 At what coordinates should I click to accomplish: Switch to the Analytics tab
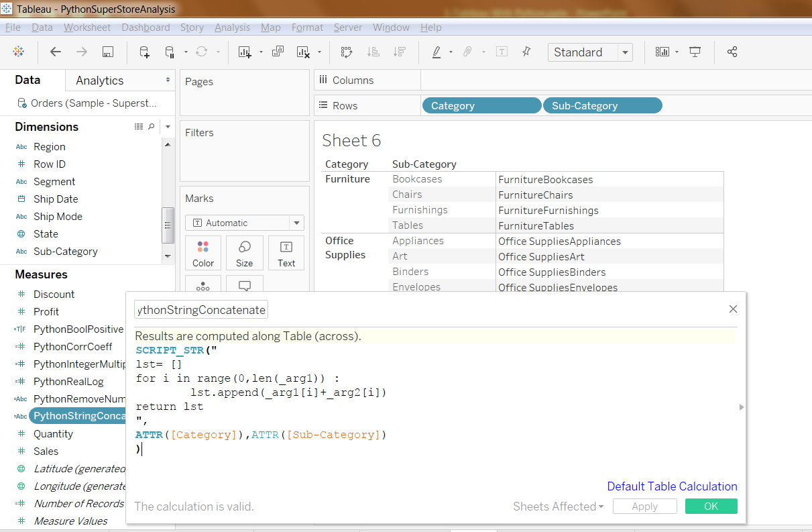point(100,81)
